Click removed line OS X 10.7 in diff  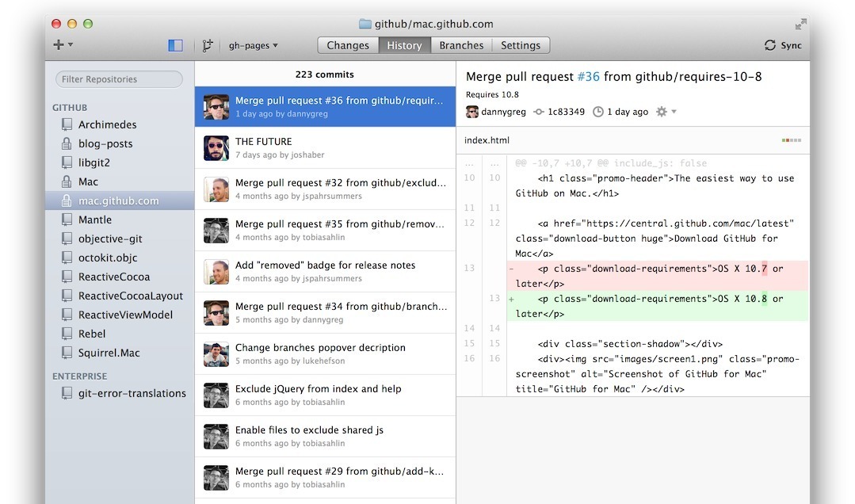tap(658, 276)
